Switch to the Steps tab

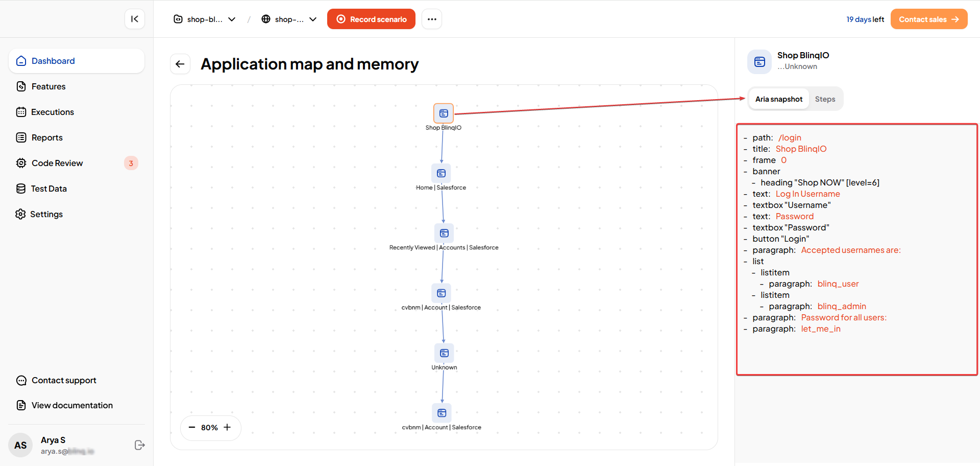pos(825,99)
